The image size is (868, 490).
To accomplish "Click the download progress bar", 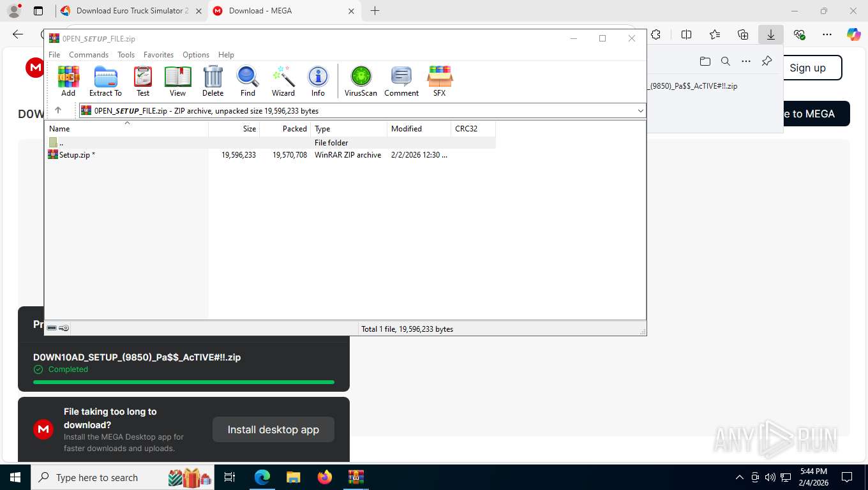I will (x=184, y=382).
